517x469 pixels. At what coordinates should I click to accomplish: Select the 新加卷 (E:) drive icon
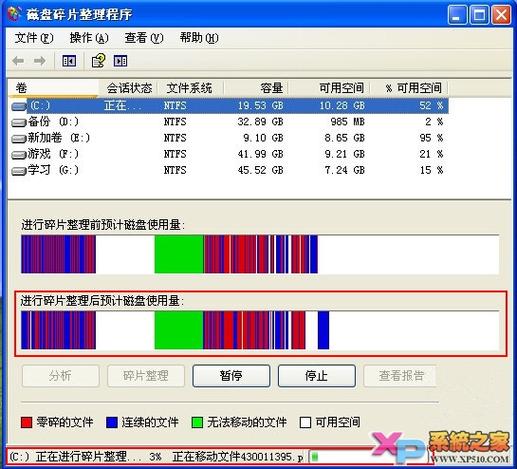18,138
